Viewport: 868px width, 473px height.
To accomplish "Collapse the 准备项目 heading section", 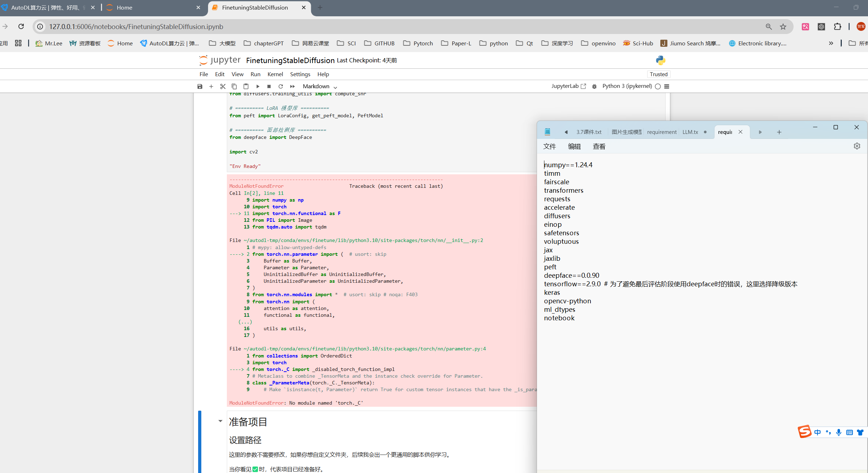I will pos(220,421).
